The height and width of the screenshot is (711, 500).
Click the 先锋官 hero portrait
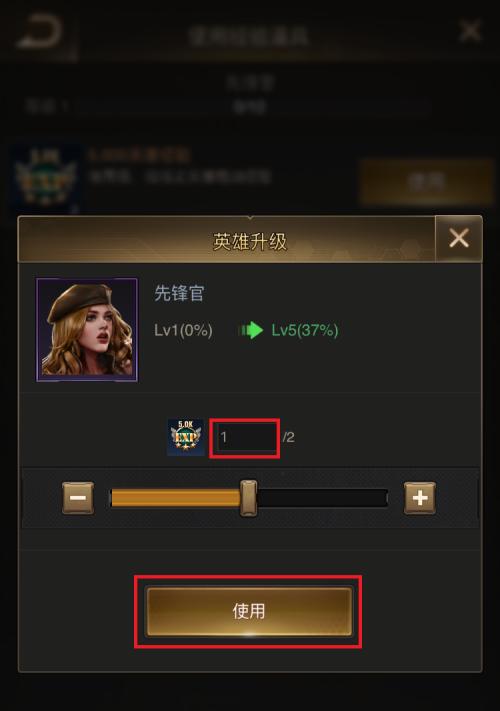click(x=87, y=330)
